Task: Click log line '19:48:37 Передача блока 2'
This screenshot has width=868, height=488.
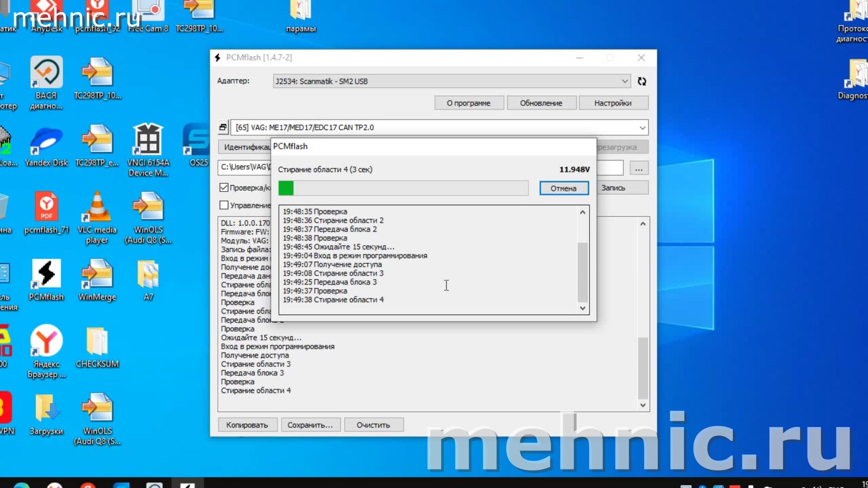Action: pos(330,229)
